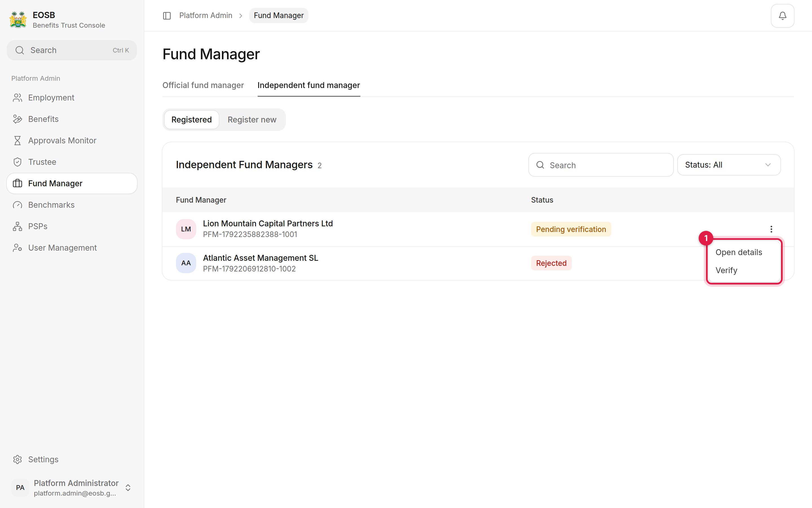Click Atlantic Asset Management SL name
Screen dimensions: 812x508
[x=261, y=258]
